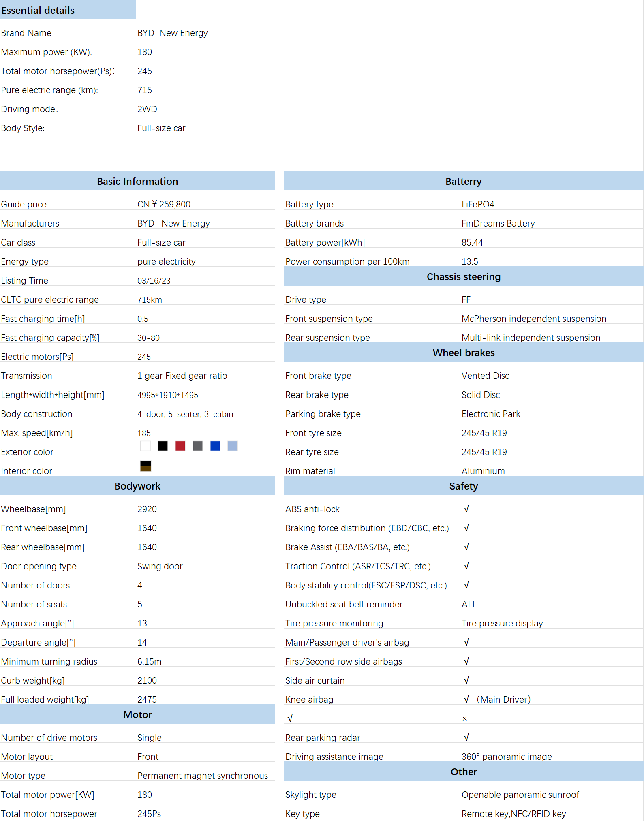Select the dark blue exterior color swatch

(215, 446)
